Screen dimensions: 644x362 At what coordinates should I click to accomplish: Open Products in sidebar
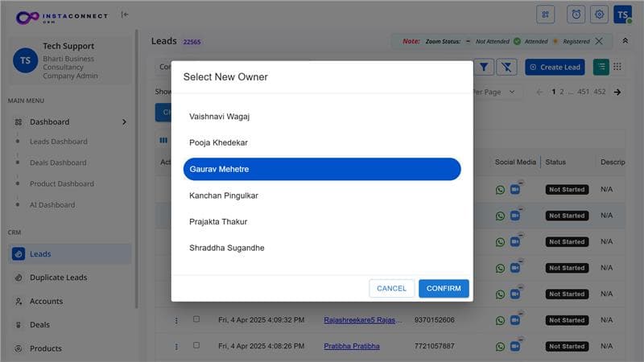[46, 348]
